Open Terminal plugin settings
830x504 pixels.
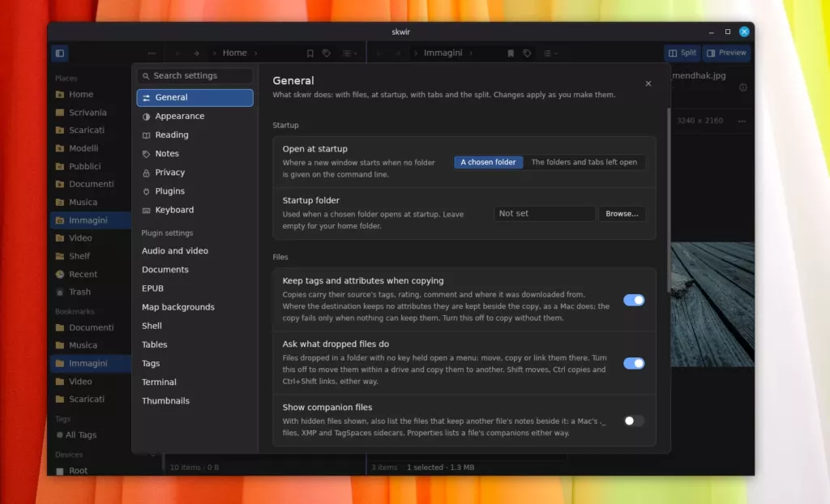[x=195, y=382]
